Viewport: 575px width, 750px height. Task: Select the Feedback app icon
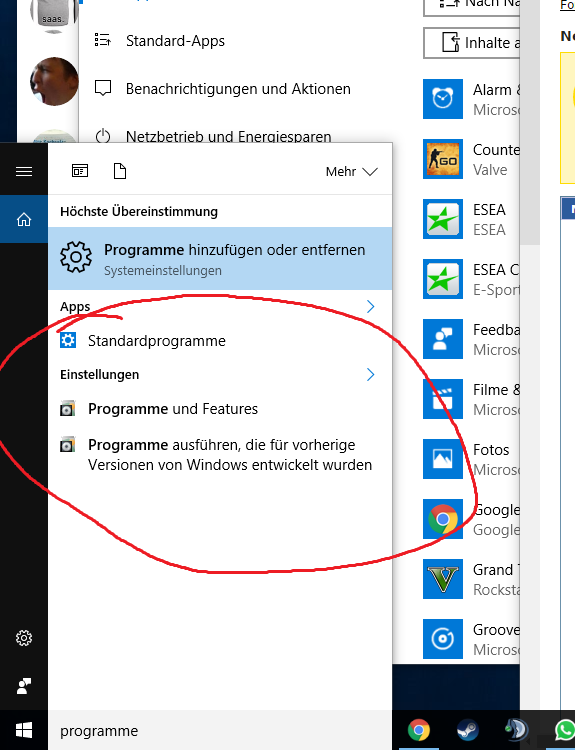point(442,339)
